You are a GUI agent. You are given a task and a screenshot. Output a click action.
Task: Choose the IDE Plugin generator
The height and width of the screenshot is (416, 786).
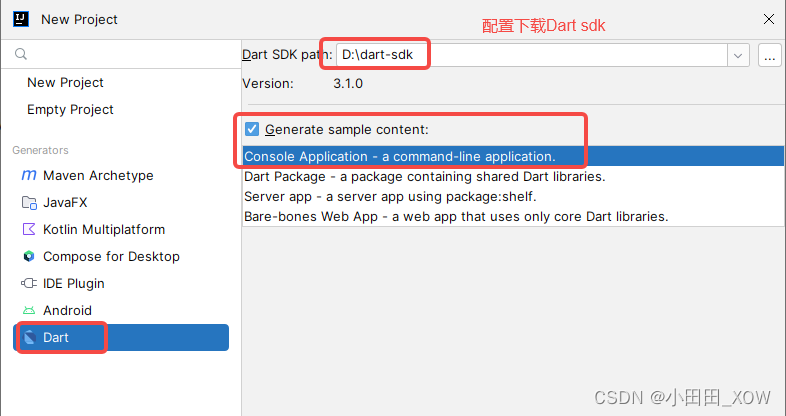pyautogui.click(x=121, y=284)
